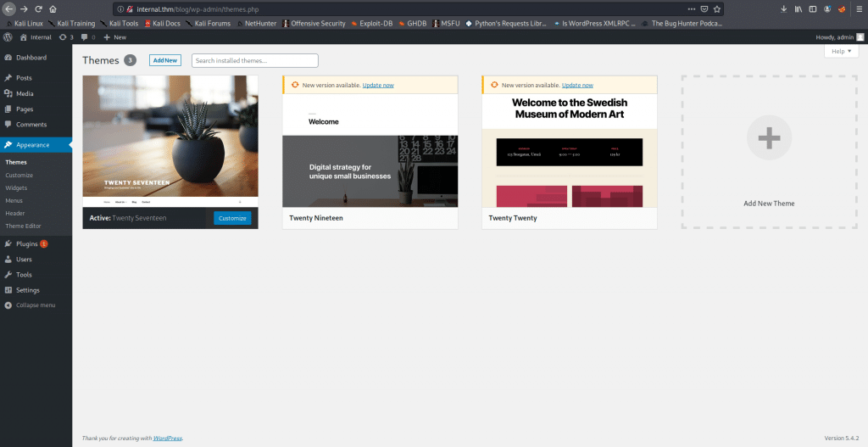Reload the page with refresh icon
This screenshot has width=868, height=447.
39,8
